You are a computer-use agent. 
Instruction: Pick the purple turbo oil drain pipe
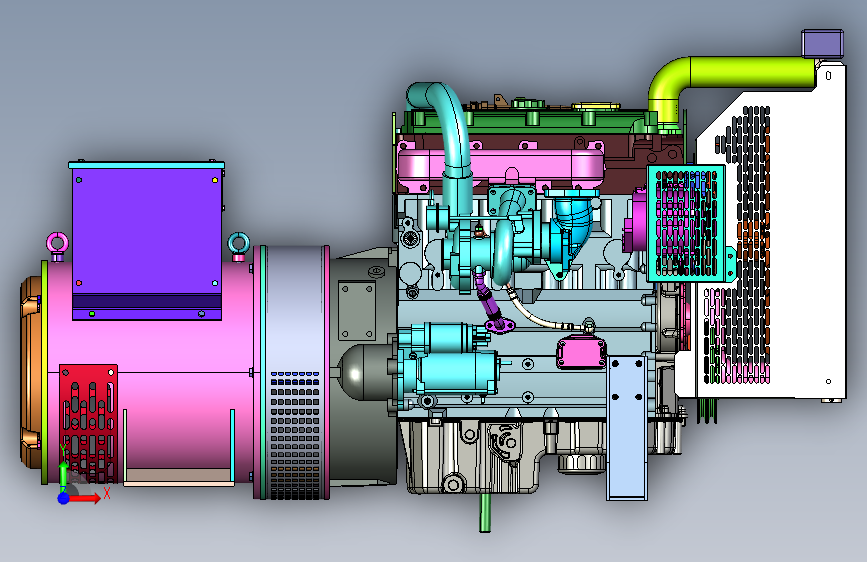pyautogui.click(x=491, y=303)
